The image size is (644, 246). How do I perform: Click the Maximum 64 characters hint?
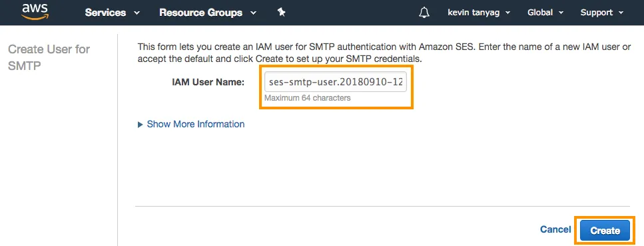[307, 98]
